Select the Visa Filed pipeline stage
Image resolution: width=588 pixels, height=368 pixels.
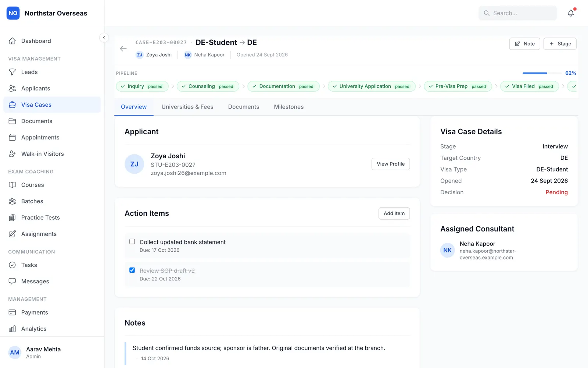coord(529,86)
